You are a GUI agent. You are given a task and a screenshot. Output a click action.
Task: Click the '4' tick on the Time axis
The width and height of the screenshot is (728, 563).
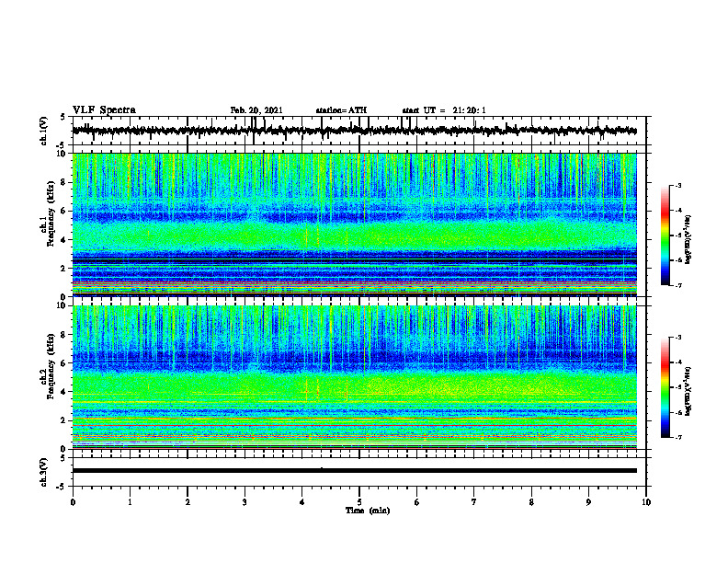point(302,502)
